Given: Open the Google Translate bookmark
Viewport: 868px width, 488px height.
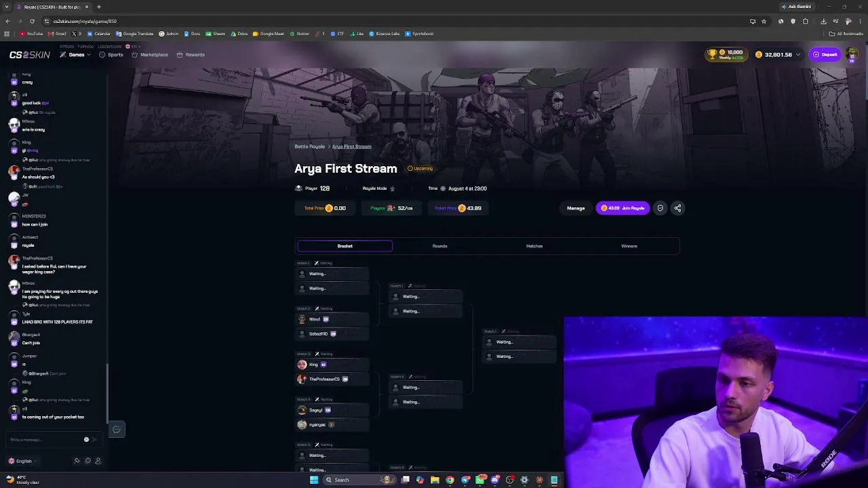Looking at the screenshot, I should [135, 34].
